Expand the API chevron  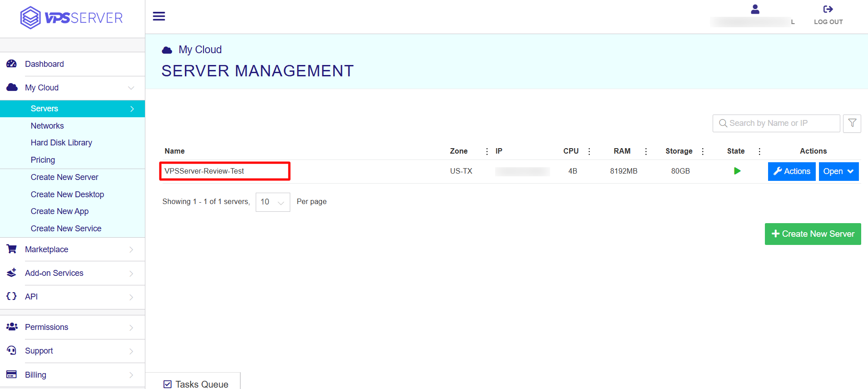coord(131,297)
